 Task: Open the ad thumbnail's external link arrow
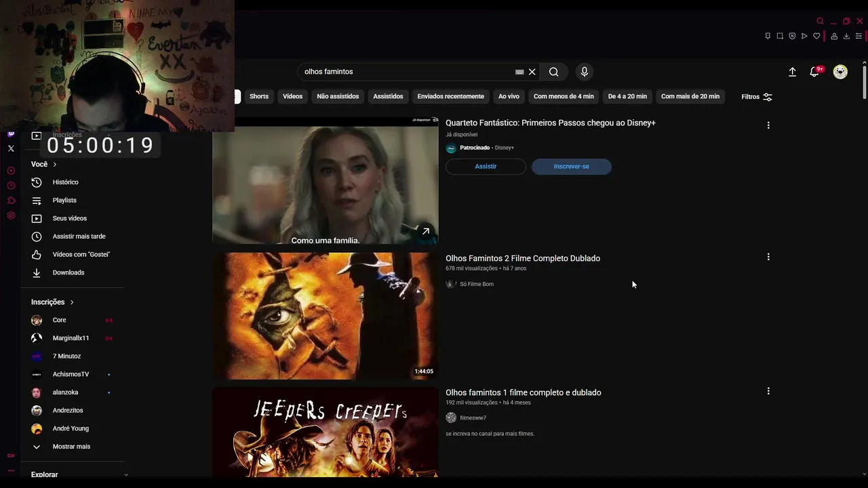coord(426,231)
